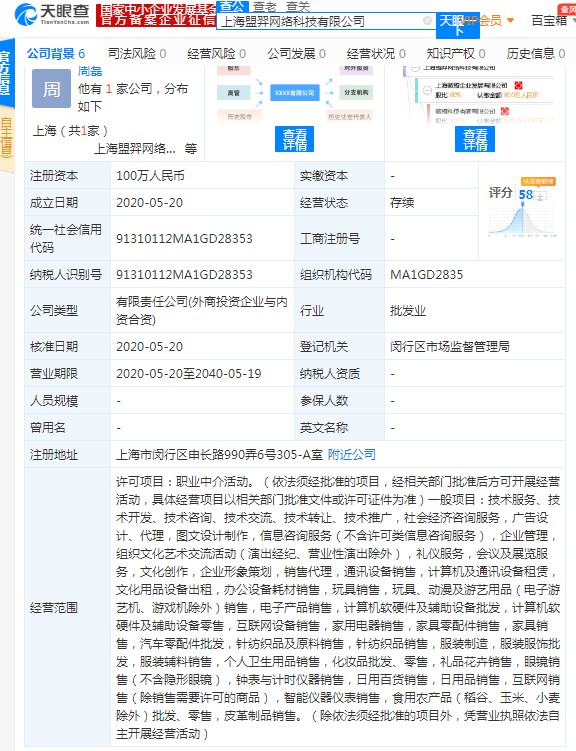
Task: Click the 100万人民币 registered capital value
Action: [150, 176]
